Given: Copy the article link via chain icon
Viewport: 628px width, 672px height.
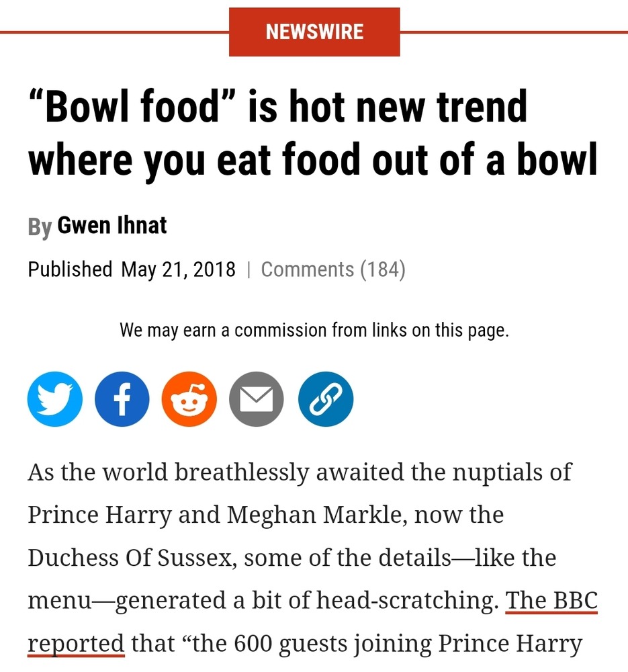Looking at the screenshot, I should (x=326, y=399).
